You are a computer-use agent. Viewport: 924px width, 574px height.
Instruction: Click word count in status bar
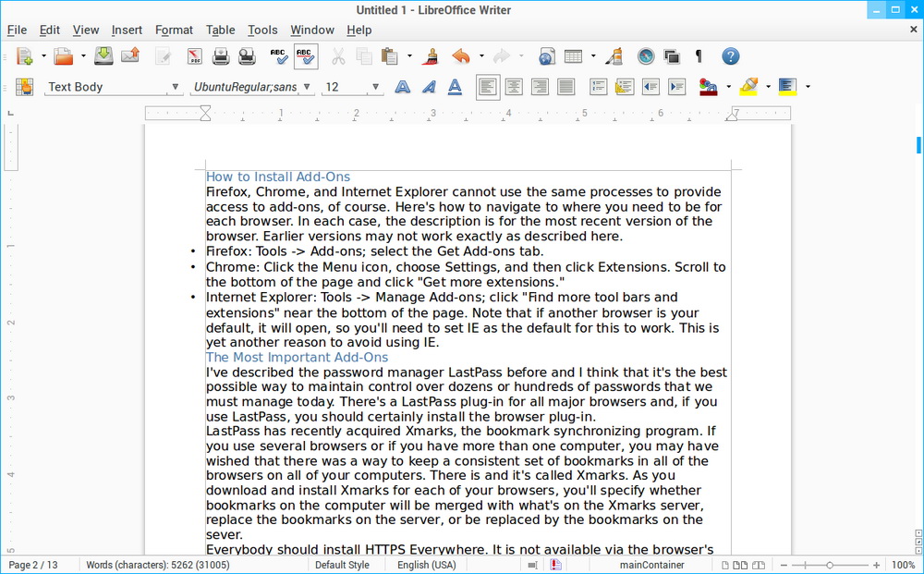tap(157, 565)
